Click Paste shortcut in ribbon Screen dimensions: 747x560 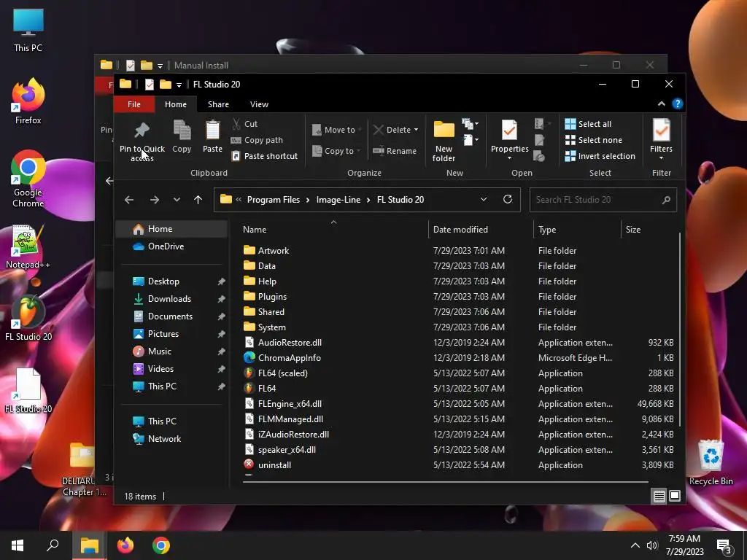(x=264, y=156)
